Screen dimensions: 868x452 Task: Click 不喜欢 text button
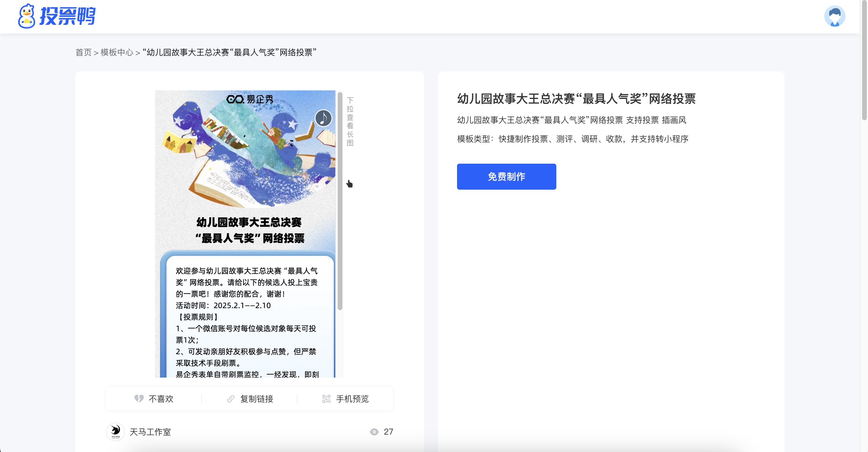(x=161, y=399)
